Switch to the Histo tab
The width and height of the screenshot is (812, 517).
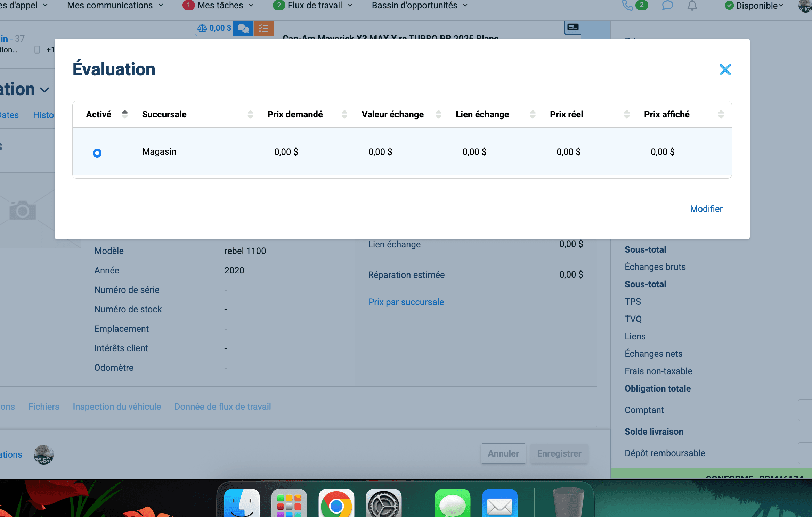pos(43,115)
